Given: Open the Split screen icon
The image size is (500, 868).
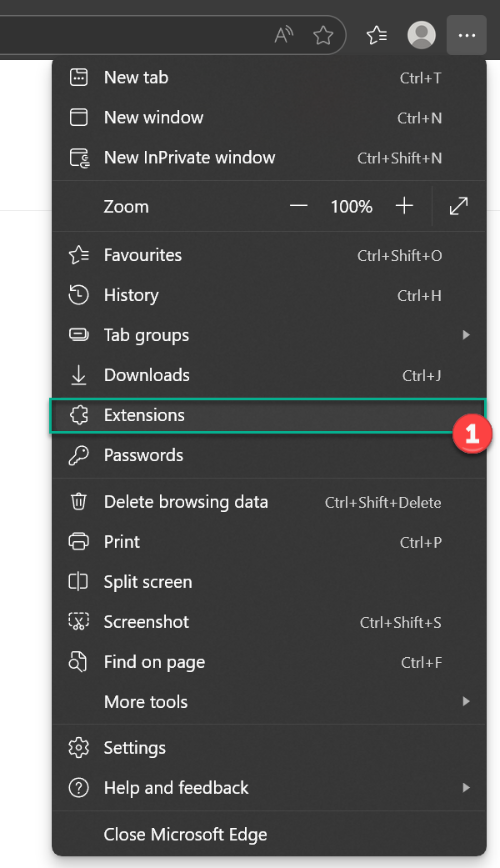Looking at the screenshot, I should (79, 581).
